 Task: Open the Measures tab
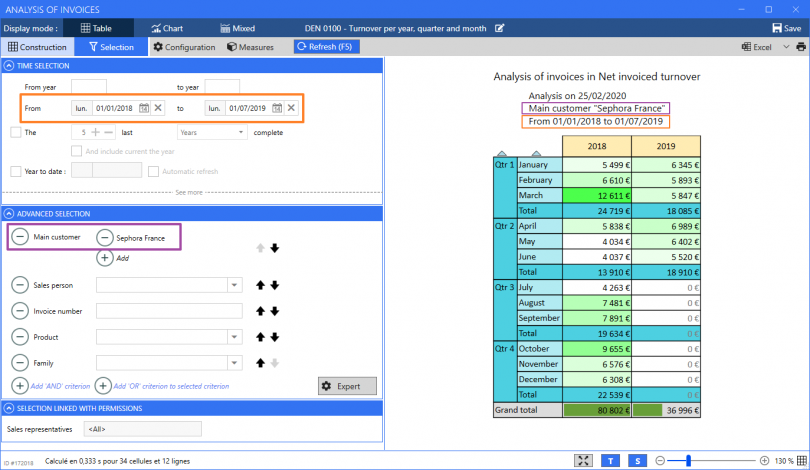coord(251,47)
